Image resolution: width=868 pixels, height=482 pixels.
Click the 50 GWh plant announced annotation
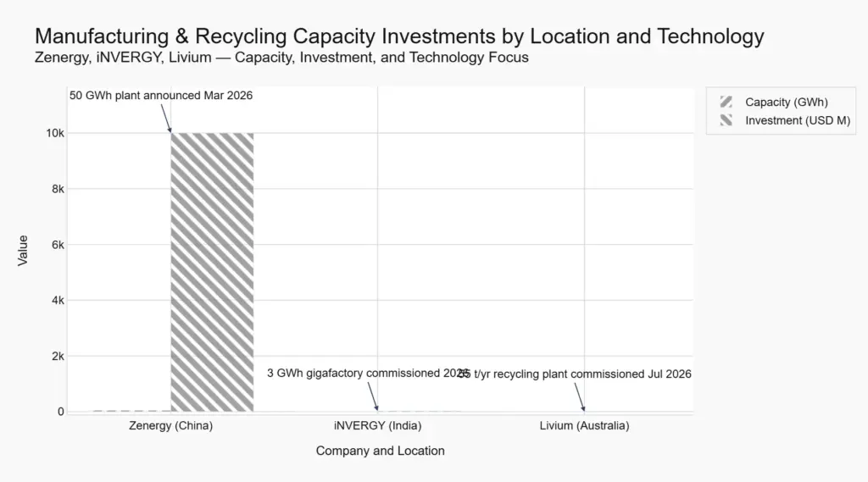(160, 96)
